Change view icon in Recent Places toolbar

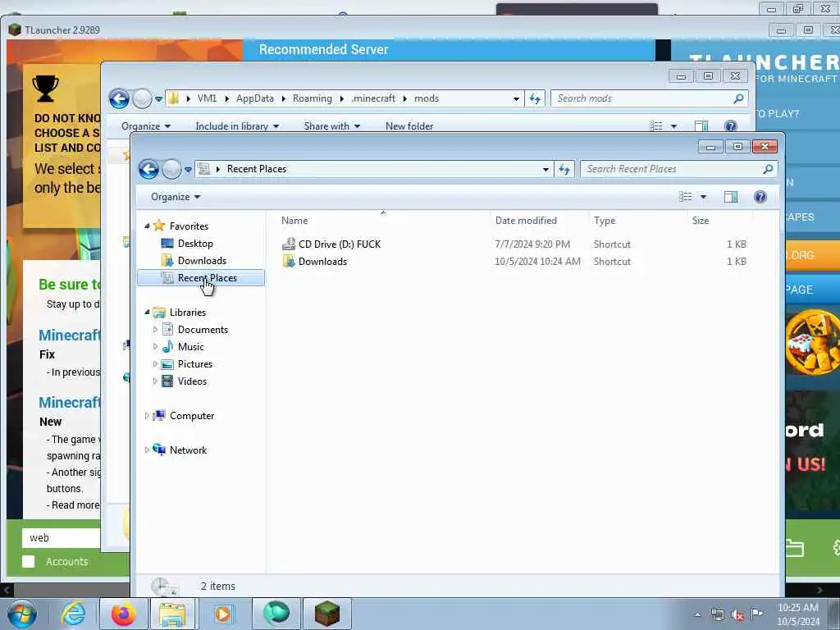point(685,197)
